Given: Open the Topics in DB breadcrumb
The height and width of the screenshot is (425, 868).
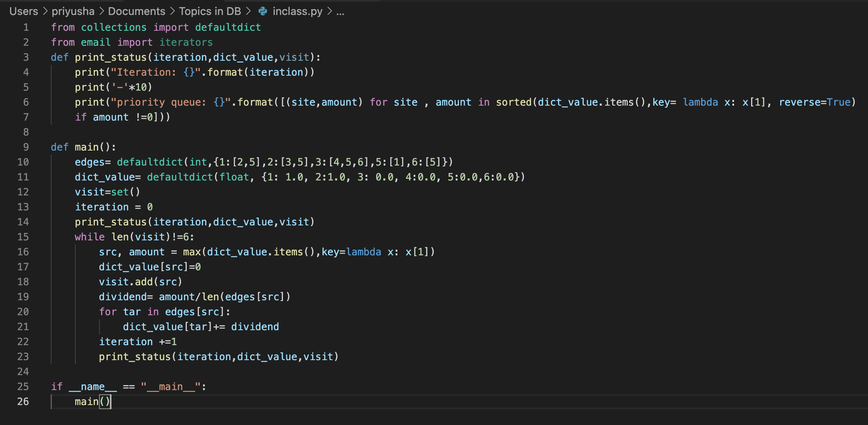Looking at the screenshot, I should click(210, 11).
